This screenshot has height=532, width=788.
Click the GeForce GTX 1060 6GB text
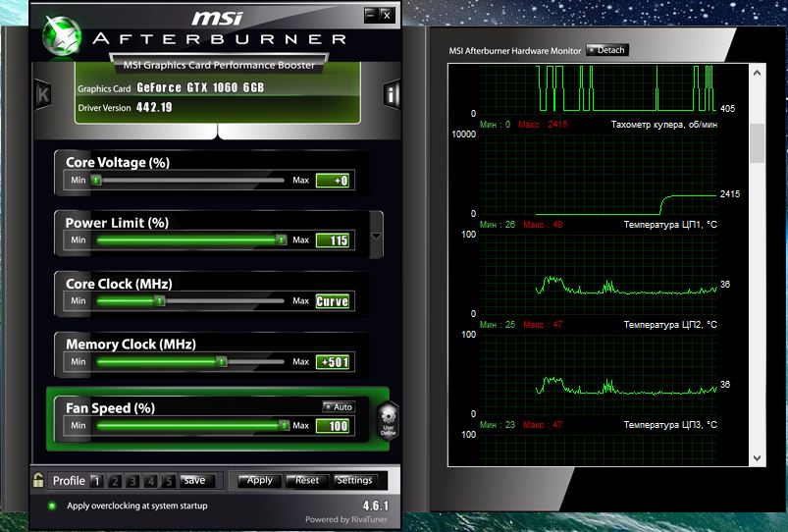coord(200,87)
